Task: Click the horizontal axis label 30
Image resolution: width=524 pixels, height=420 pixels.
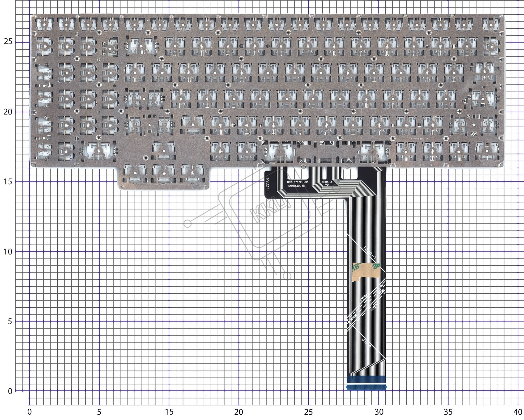Action: (x=379, y=412)
